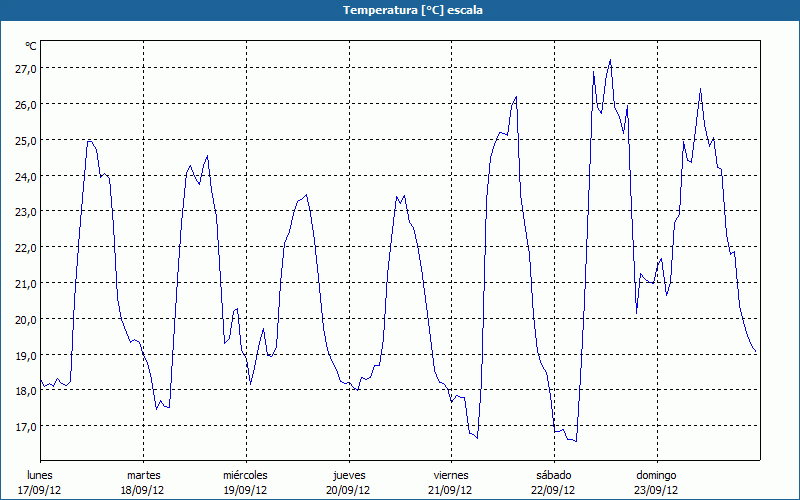Select the 'viernes' day label

tap(451, 475)
